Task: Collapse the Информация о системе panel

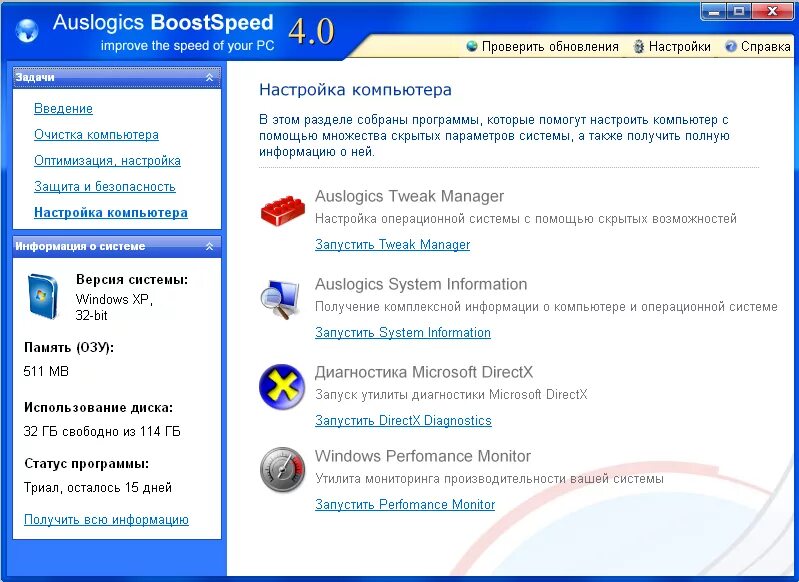Action: click(209, 246)
